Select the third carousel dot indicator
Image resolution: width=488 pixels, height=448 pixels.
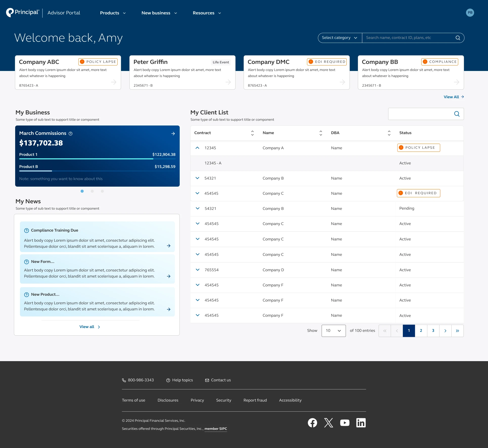pos(102,191)
